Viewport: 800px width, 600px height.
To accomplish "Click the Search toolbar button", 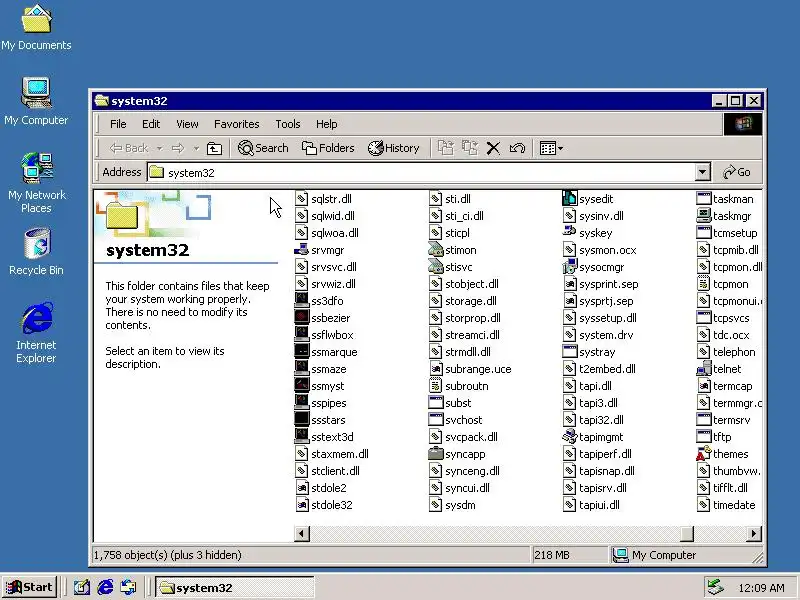I will 263,148.
